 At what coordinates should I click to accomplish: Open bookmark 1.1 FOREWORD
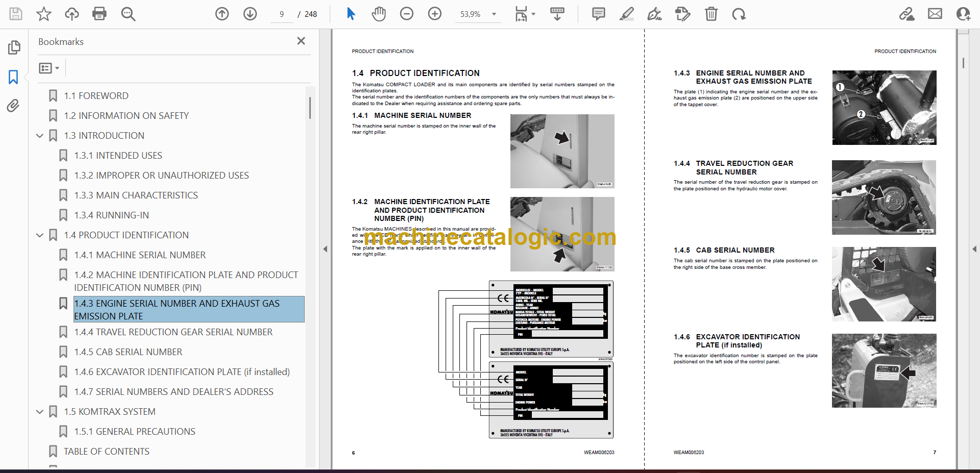[x=96, y=96]
